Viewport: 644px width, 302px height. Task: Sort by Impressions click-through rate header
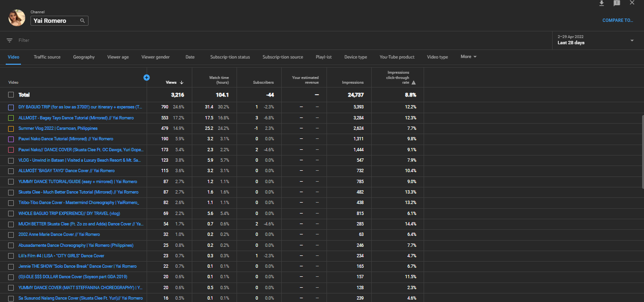coord(398,78)
